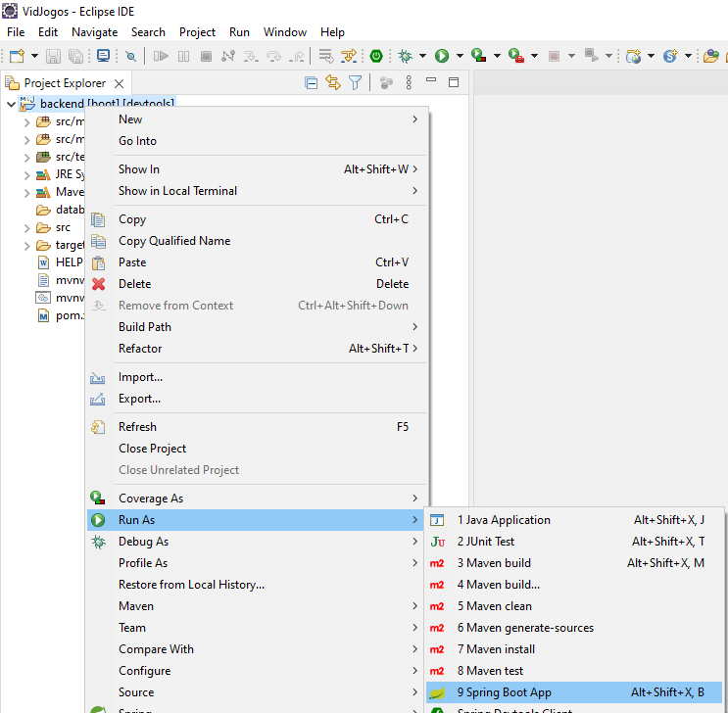
Task: Run as 1 Java Application
Action: pos(574,520)
